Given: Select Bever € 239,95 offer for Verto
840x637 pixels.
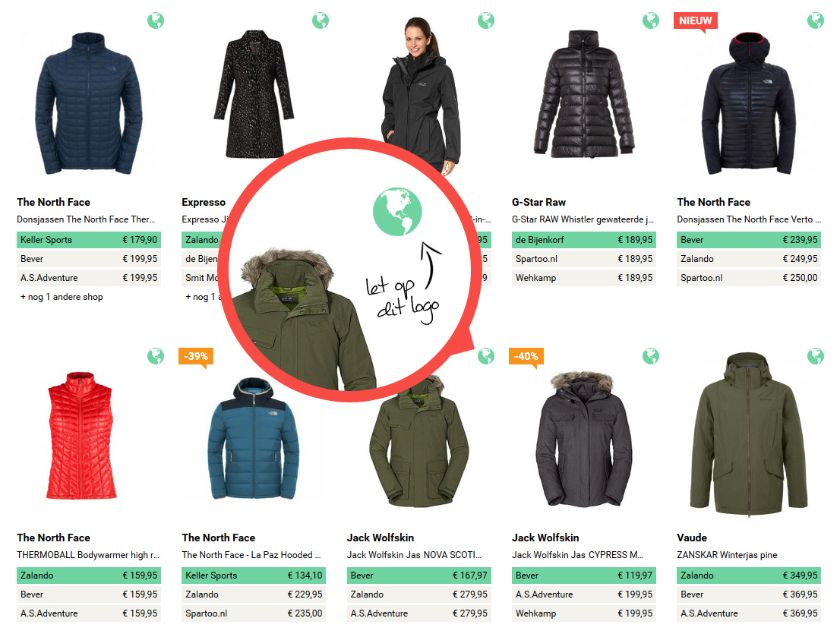Looking at the screenshot, I should coord(749,239).
